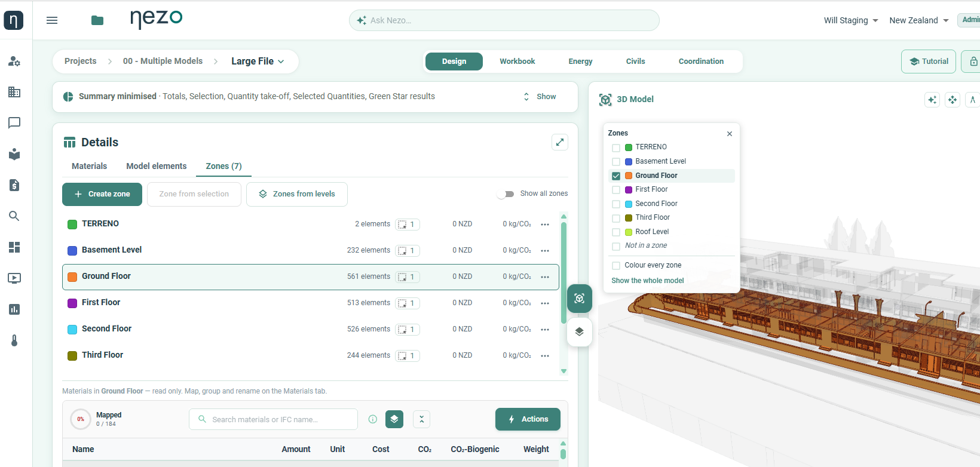Click the layers floating button
The image size is (980, 467).
pyautogui.click(x=580, y=332)
